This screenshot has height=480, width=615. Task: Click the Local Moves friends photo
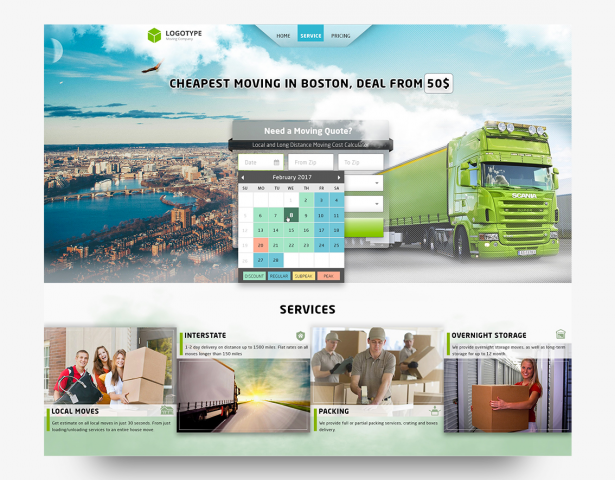[110, 365]
